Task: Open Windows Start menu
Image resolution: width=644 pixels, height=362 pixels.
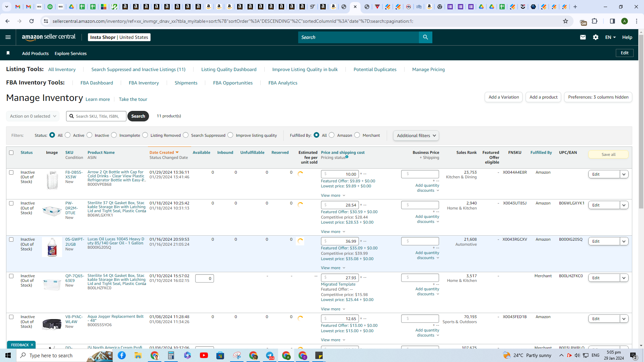Action: click(x=8, y=355)
